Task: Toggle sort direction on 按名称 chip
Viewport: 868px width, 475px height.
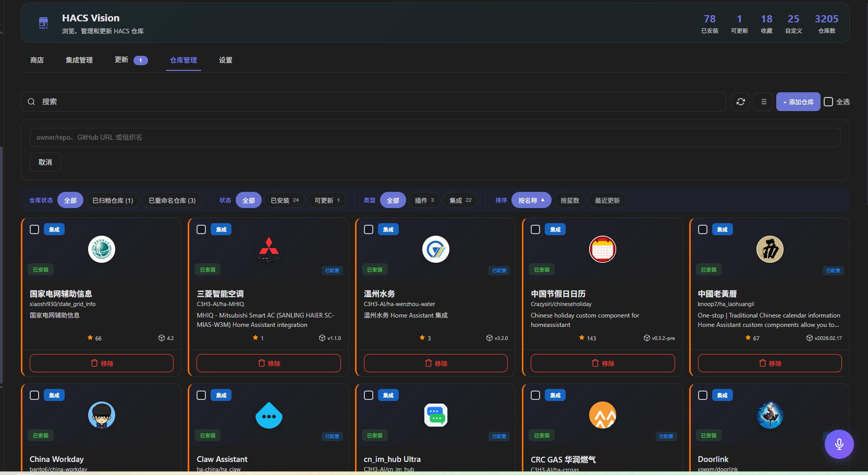Action: coord(531,200)
